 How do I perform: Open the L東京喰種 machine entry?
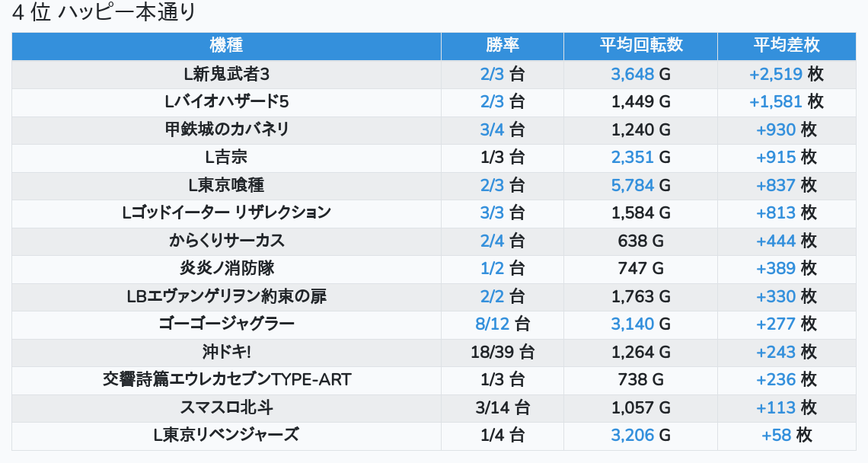pyautogui.click(x=226, y=185)
